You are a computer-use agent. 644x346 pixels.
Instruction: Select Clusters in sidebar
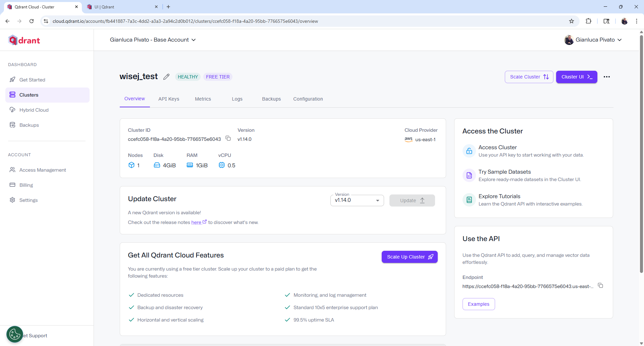click(x=47, y=95)
